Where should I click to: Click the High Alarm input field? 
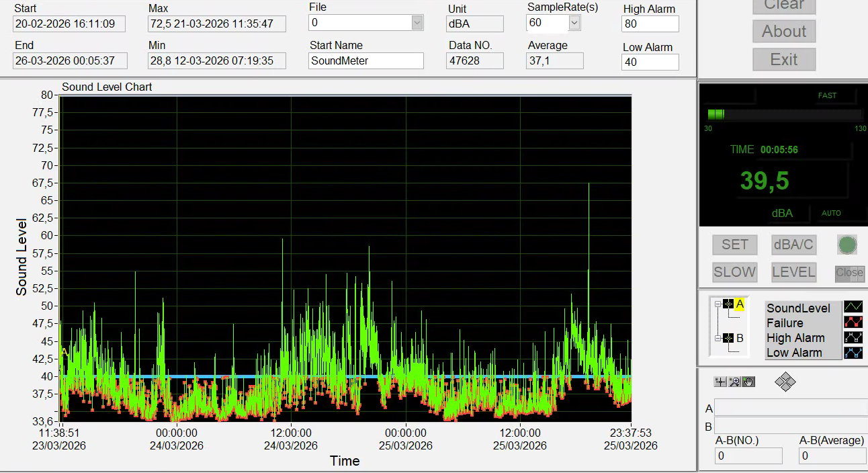click(650, 24)
